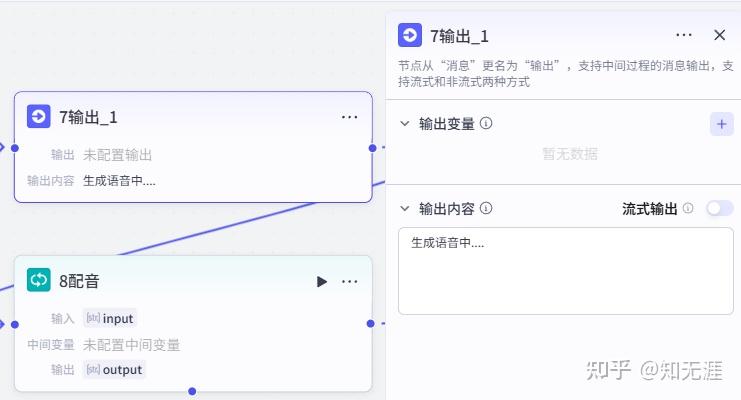Collapse the 输出内容 section
This screenshot has width=741, height=400.
[405, 208]
